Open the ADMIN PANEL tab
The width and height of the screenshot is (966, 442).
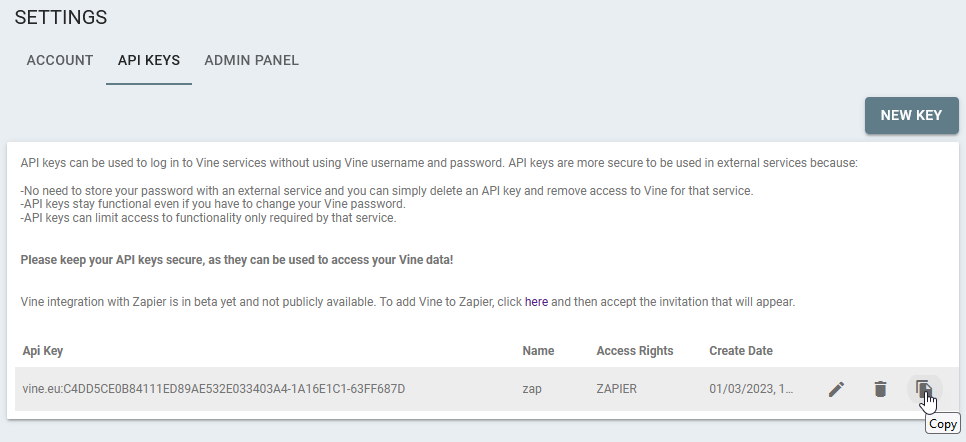click(251, 60)
